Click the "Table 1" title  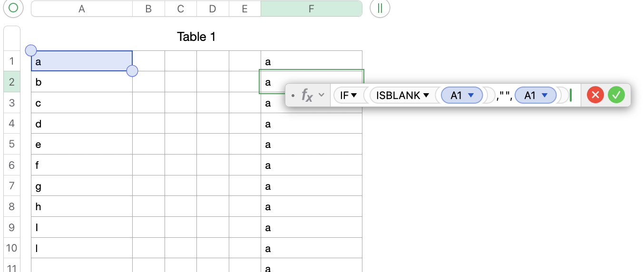pyautogui.click(x=196, y=37)
